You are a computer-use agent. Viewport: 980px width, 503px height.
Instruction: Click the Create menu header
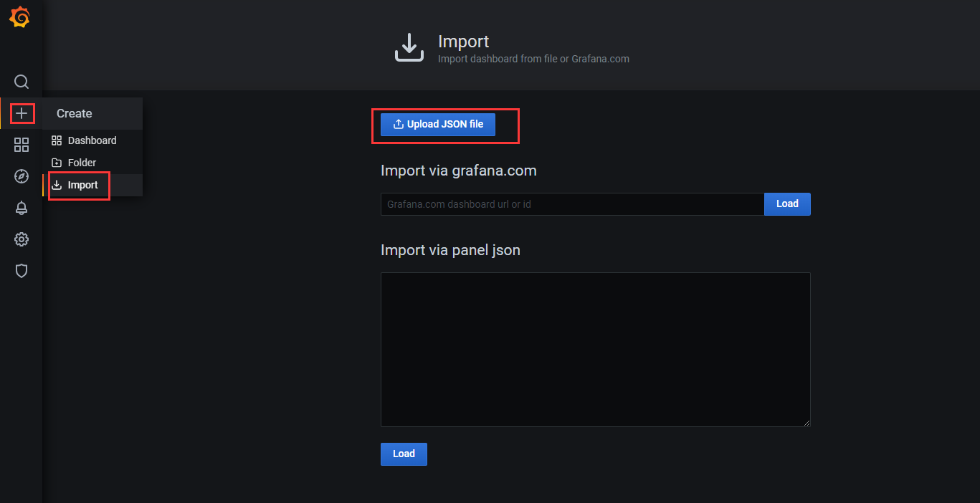point(92,113)
